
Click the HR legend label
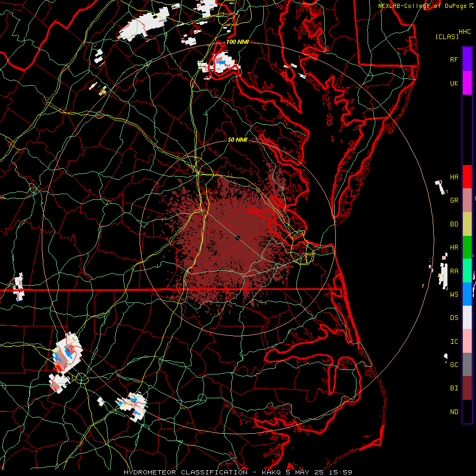[x=454, y=248]
